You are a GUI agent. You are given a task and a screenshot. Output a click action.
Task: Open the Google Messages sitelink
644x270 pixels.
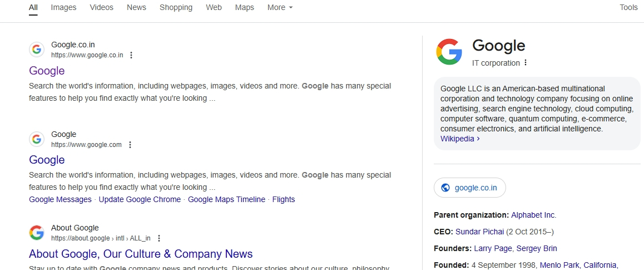[61, 199]
